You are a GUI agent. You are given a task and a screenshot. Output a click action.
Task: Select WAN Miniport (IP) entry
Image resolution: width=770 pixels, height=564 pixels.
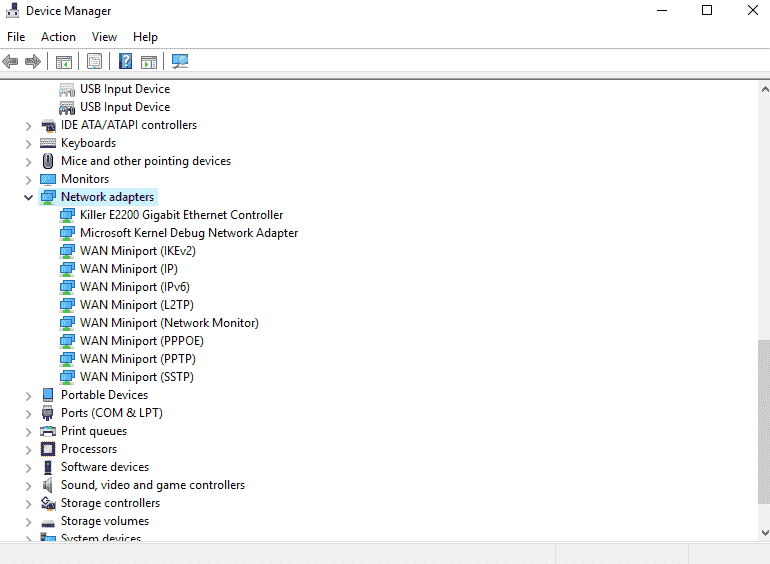click(129, 269)
